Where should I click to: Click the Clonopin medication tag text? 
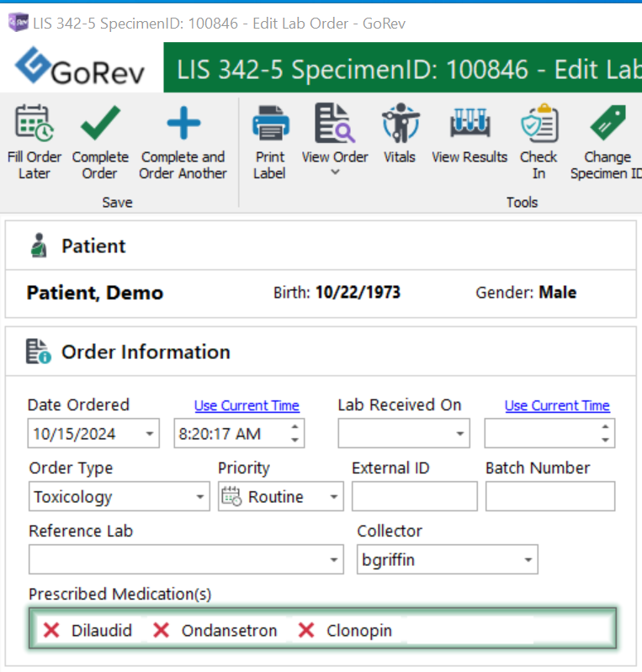359,631
